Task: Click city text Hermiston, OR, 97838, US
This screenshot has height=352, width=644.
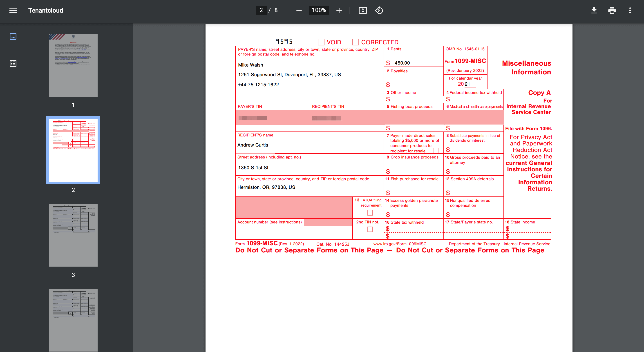Action: click(x=266, y=187)
